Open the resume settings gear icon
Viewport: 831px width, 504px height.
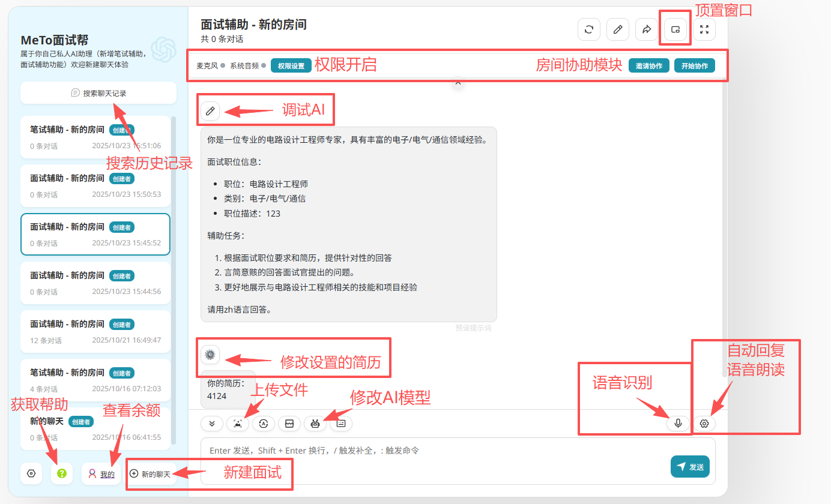click(210, 355)
